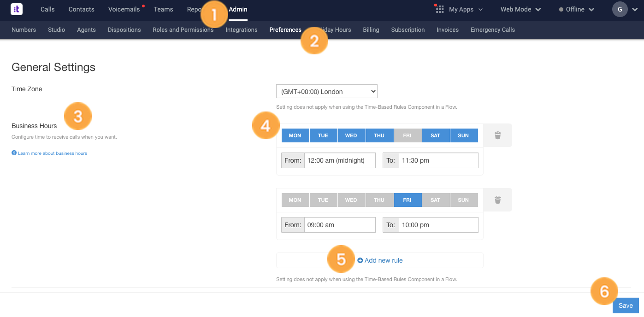644x317 pixels.
Task: Open the Subscription section
Action: (x=408, y=29)
